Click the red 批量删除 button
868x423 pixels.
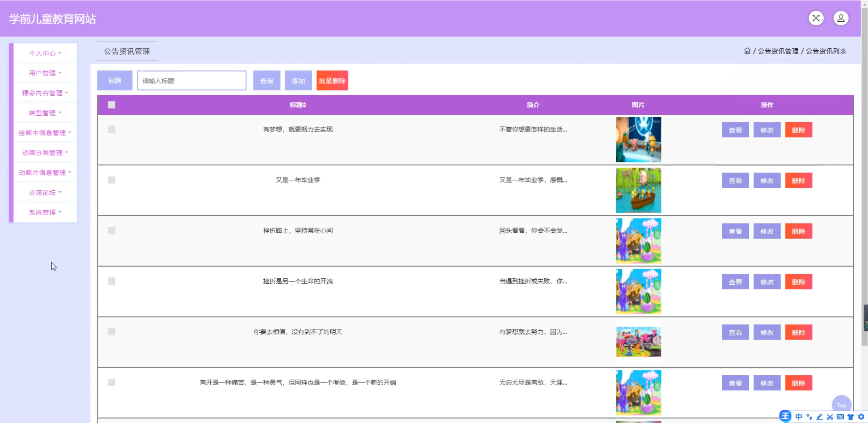pyautogui.click(x=332, y=81)
